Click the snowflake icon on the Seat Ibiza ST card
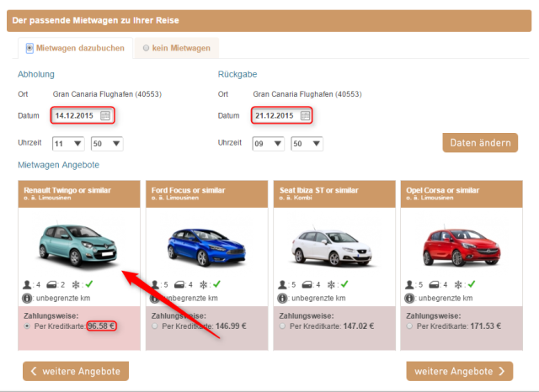Image resolution: width=539 pixels, height=392 pixels. click(331, 284)
